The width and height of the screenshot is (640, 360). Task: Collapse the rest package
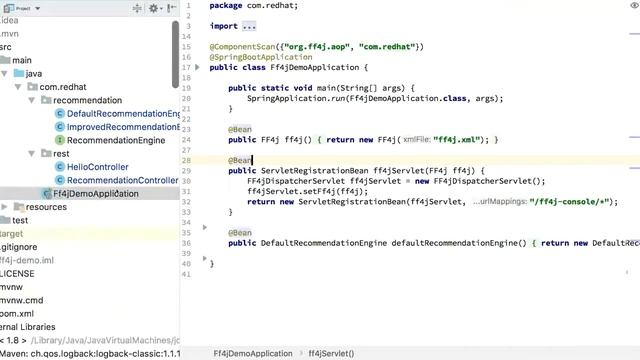point(31,154)
